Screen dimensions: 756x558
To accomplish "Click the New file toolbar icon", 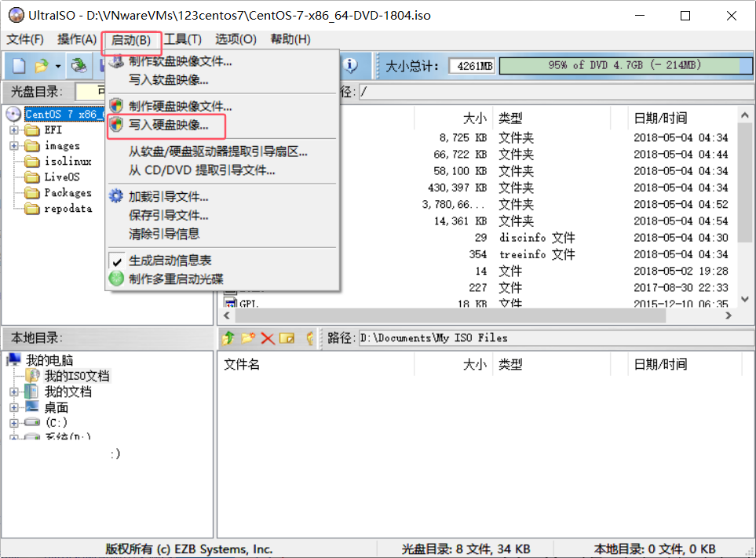I will tap(19, 66).
